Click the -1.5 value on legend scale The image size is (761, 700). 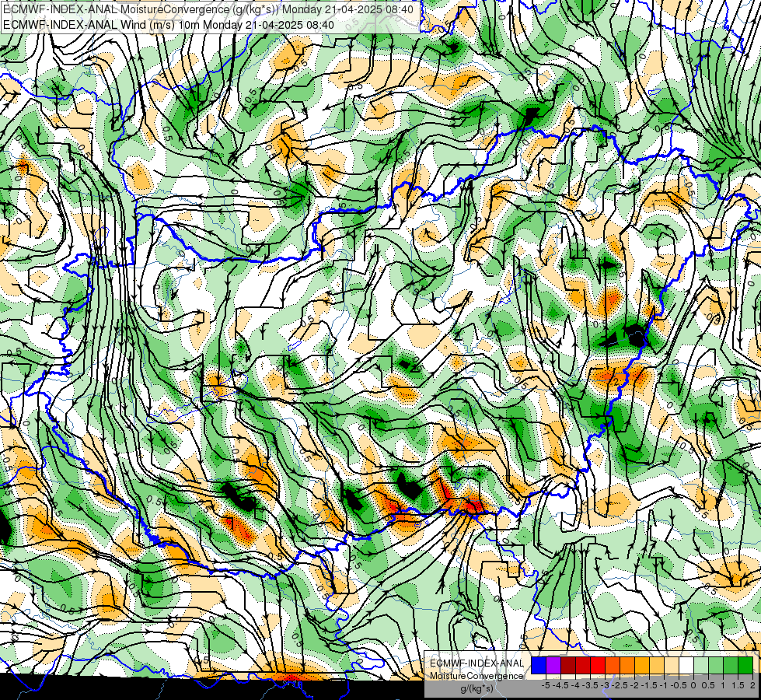click(x=649, y=685)
